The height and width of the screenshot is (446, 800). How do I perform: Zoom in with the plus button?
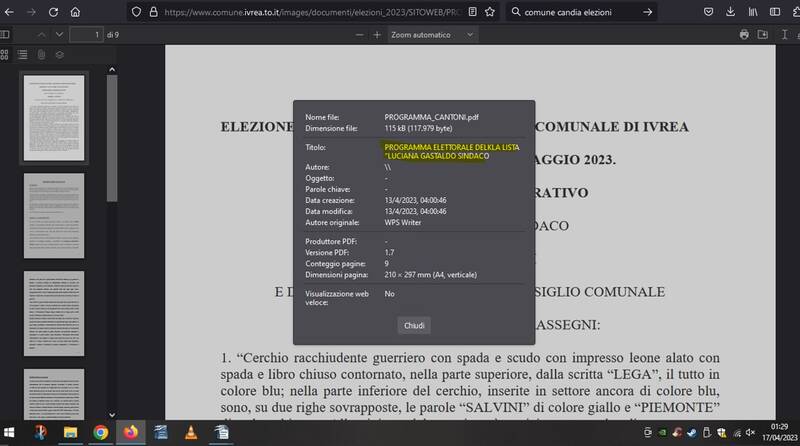click(377, 34)
